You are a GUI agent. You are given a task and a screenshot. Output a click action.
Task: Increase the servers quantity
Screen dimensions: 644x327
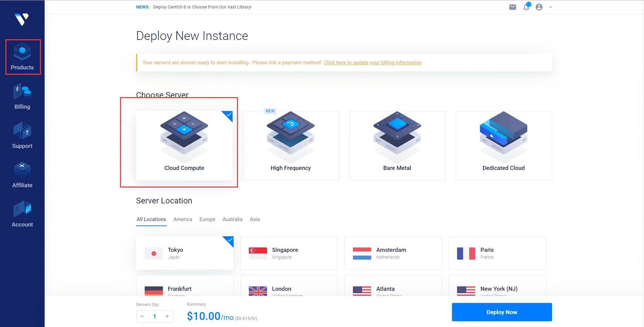pyautogui.click(x=167, y=317)
